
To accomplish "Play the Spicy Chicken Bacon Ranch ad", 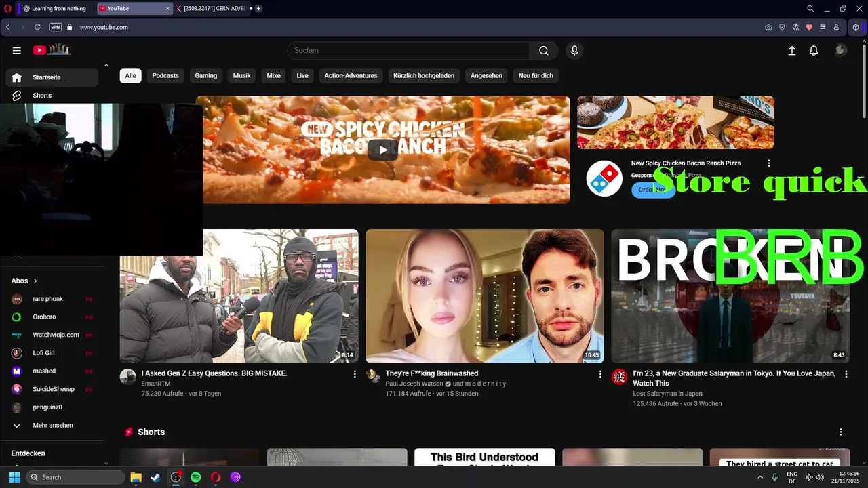I will pos(383,150).
